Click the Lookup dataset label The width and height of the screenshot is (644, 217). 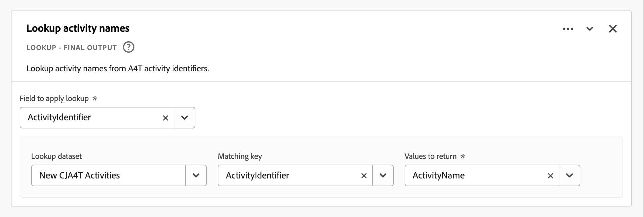(x=57, y=156)
